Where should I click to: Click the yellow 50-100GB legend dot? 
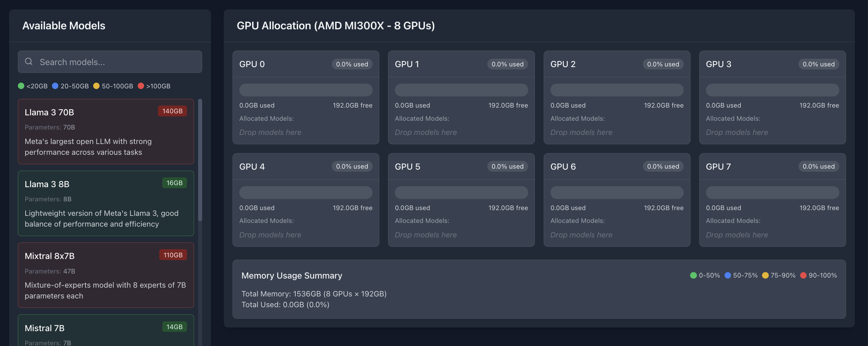(x=97, y=86)
